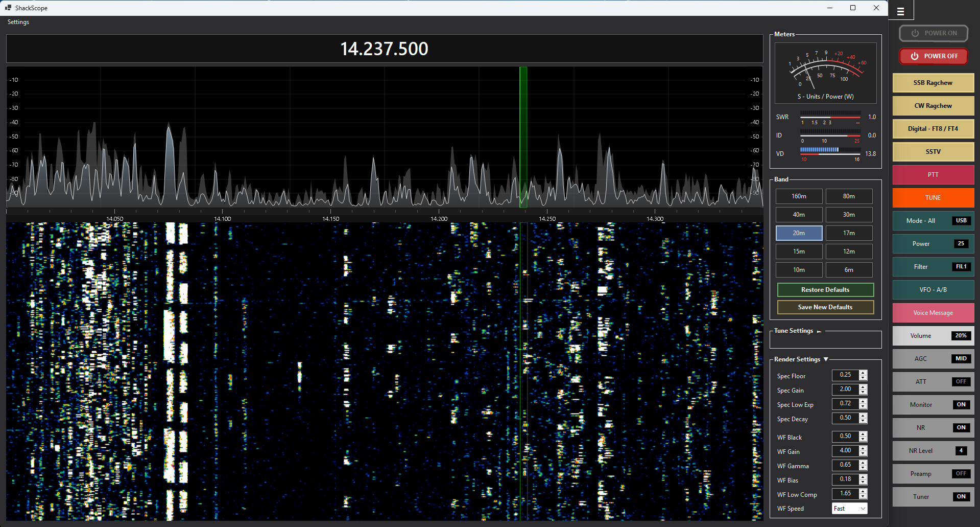Select the 20m band
The height and width of the screenshot is (527, 980).
tap(799, 233)
